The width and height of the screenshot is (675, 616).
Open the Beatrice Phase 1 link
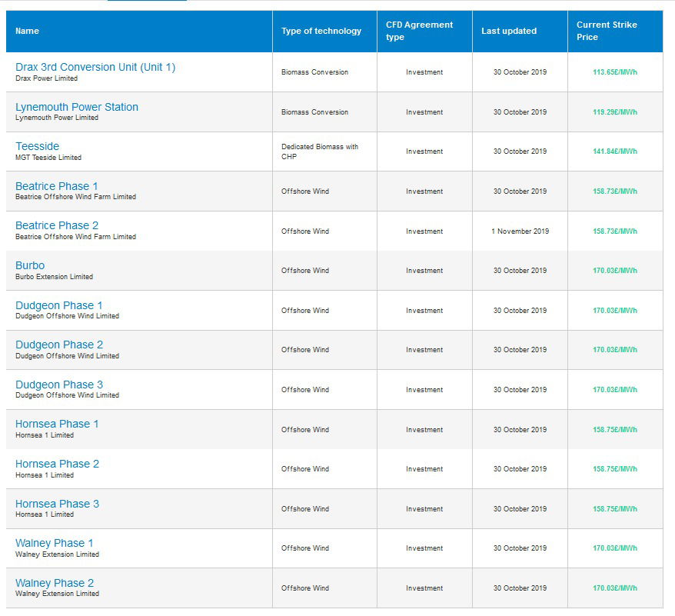tap(57, 186)
